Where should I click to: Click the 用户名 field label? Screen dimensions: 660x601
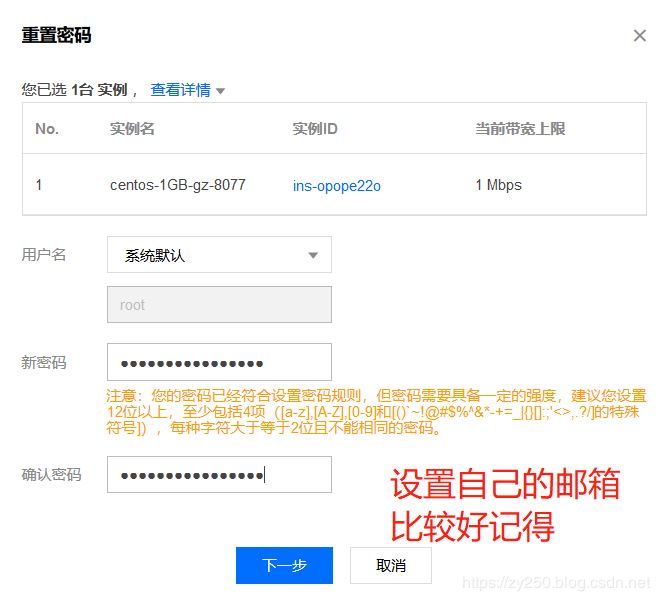tap(44, 254)
